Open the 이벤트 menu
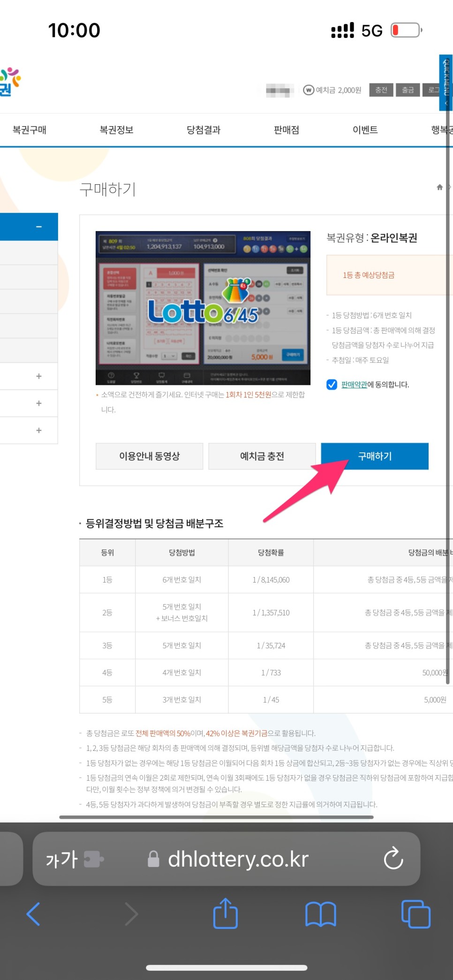This screenshot has height=980, width=453. (x=365, y=130)
